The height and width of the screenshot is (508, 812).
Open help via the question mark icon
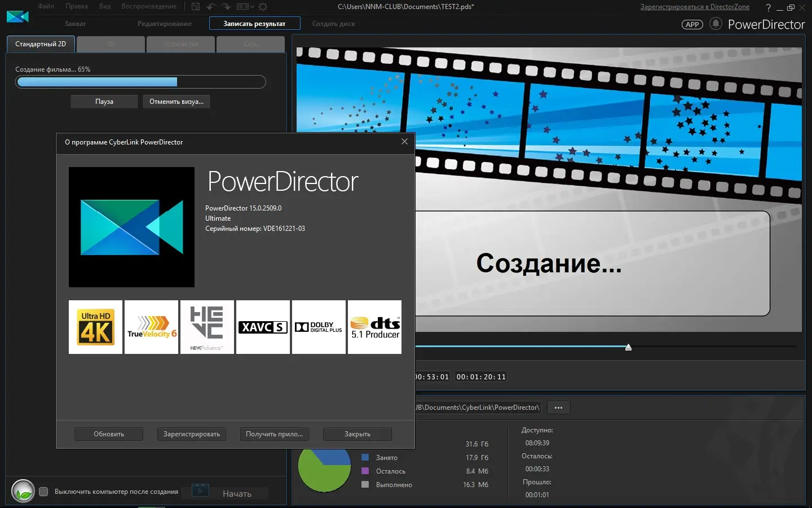[x=768, y=7]
